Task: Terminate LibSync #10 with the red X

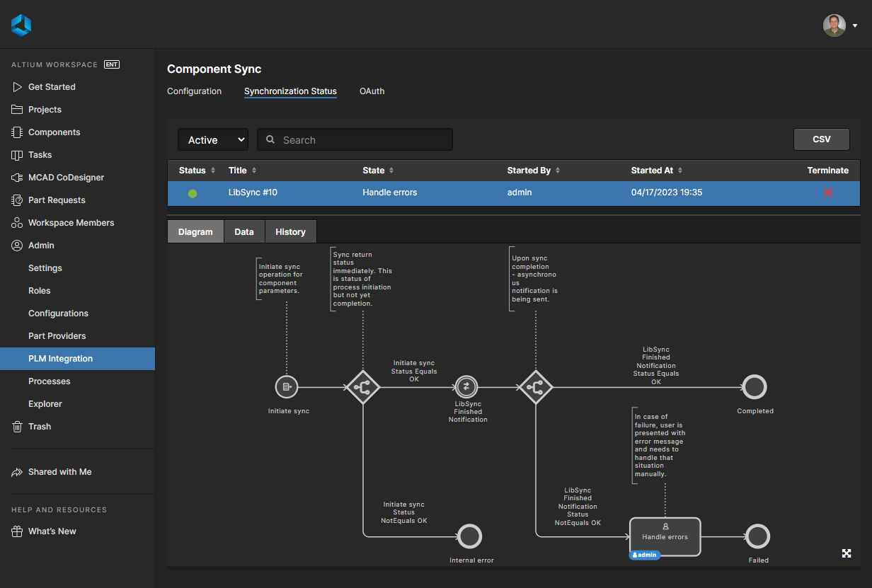Action: [827, 192]
